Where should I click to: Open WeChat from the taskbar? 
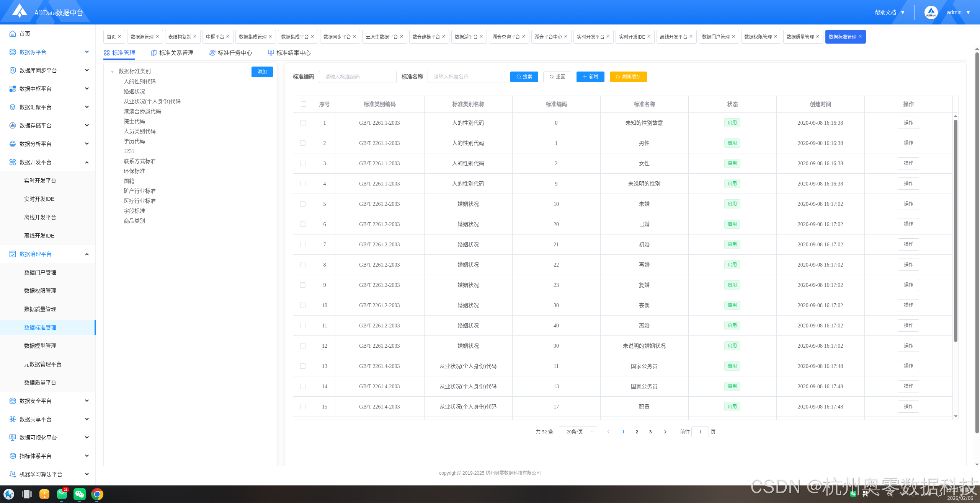[80, 494]
